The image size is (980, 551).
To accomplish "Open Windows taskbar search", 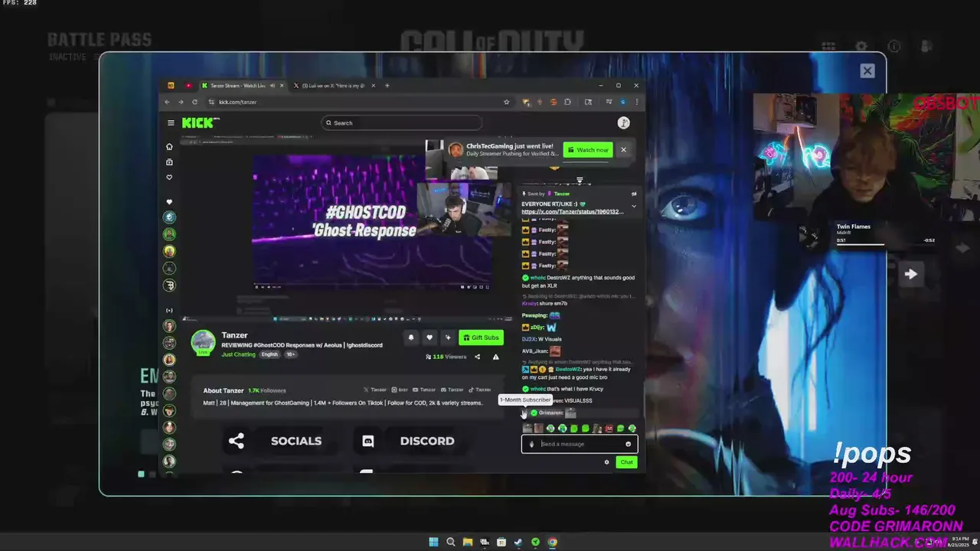I will [451, 543].
